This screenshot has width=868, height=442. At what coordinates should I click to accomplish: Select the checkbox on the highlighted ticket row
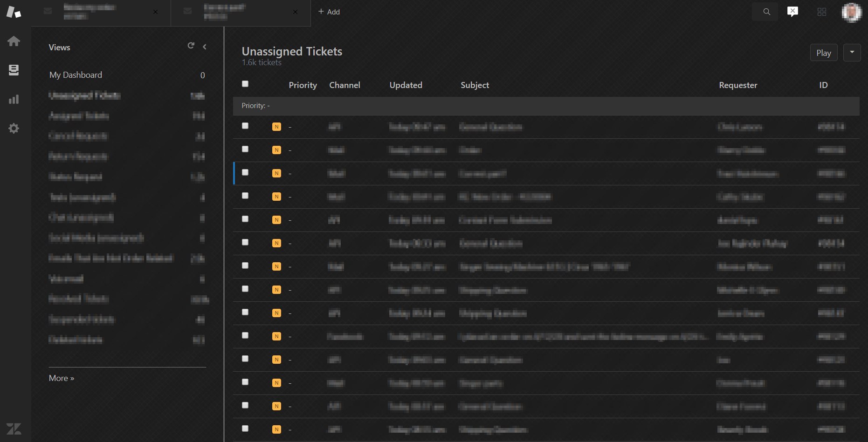coord(245,172)
